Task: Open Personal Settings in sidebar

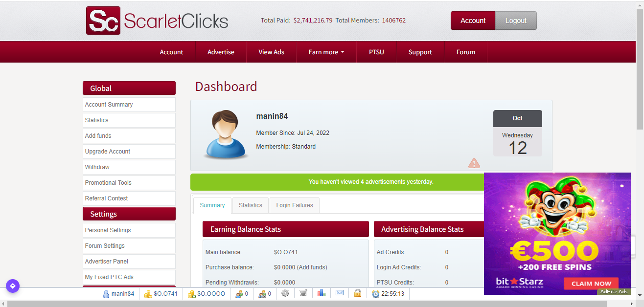Action: (129, 230)
